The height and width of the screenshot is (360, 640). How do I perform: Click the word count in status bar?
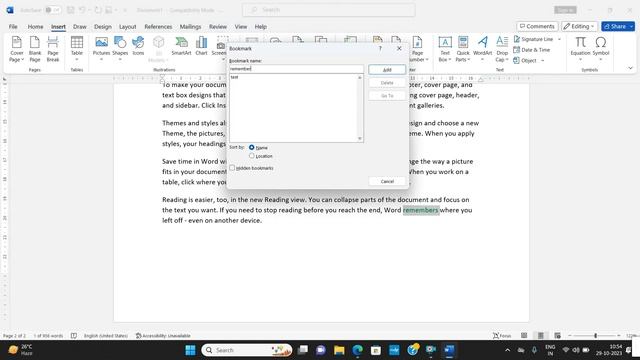click(x=48, y=336)
